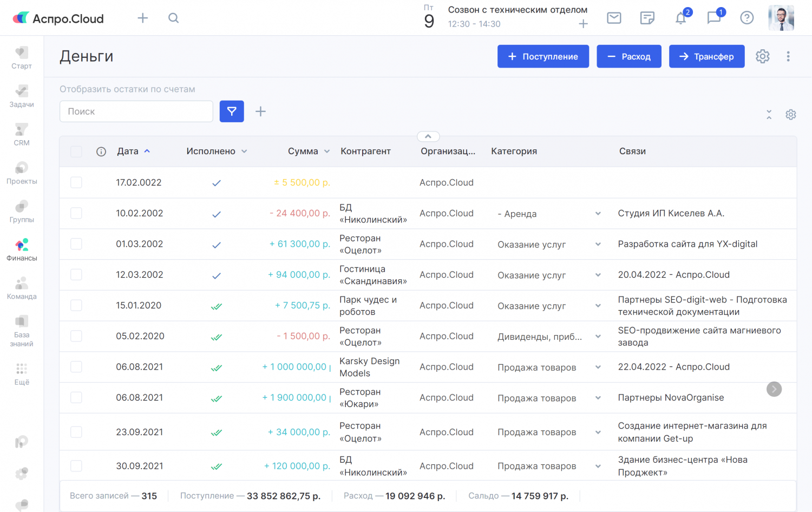Open the Сумма column sort dropdown
Viewport: 812px width, 512px height.
327,152
